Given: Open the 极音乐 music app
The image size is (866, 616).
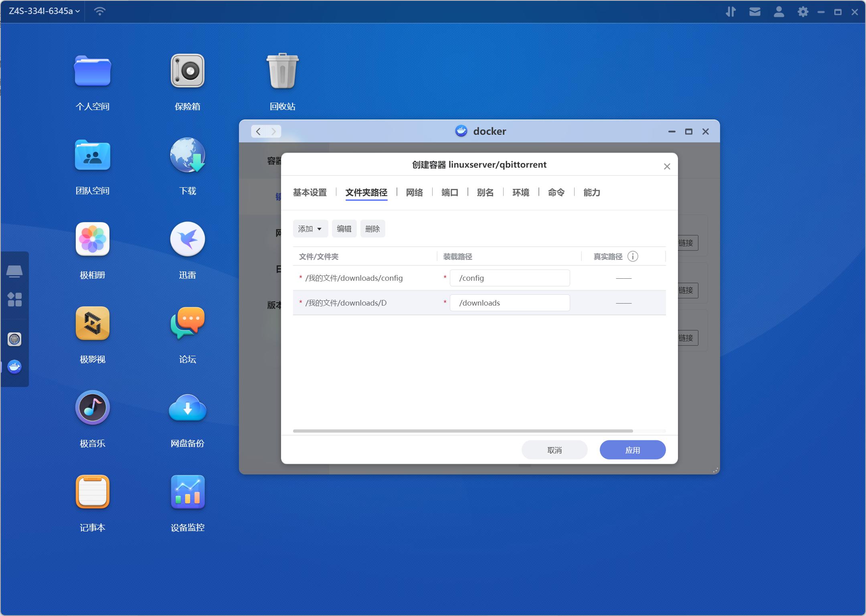Looking at the screenshot, I should [92, 408].
